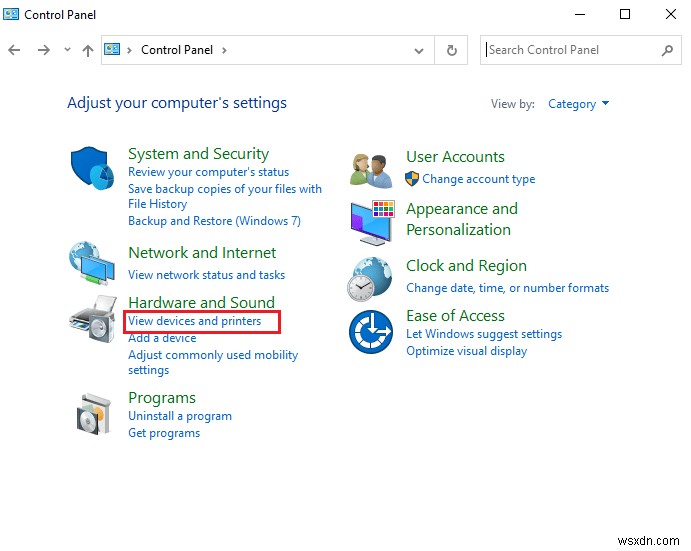Click the search magnifier icon
Viewport: 691px width, 551px height.
(x=667, y=50)
